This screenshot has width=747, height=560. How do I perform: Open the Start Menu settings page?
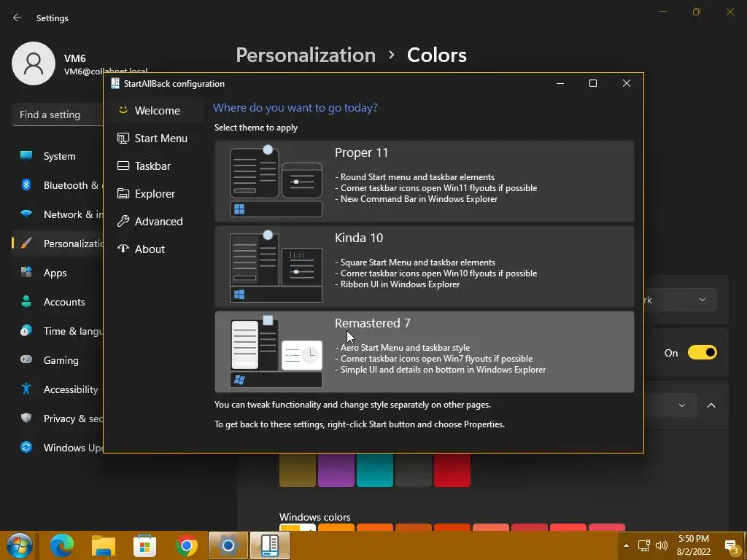point(157,138)
